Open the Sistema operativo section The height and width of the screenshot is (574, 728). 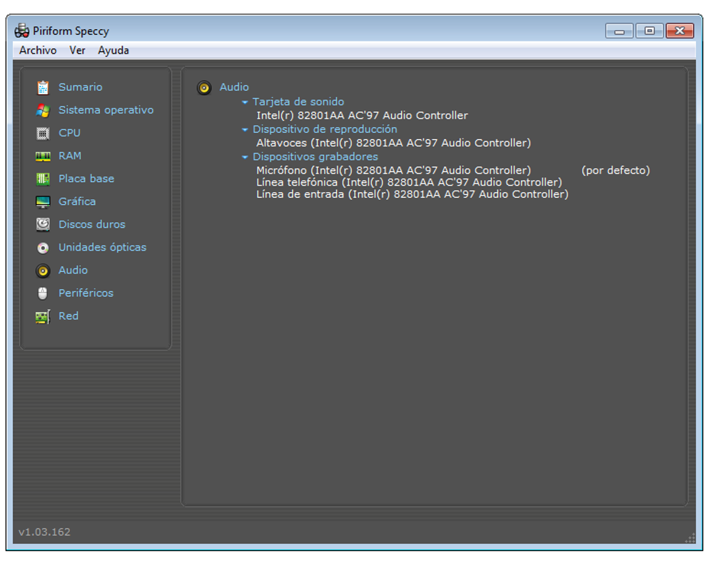click(106, 110)
